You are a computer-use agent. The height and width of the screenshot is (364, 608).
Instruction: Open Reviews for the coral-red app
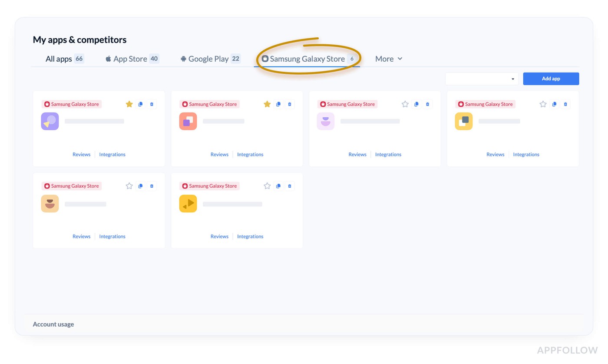pos(219,155)
